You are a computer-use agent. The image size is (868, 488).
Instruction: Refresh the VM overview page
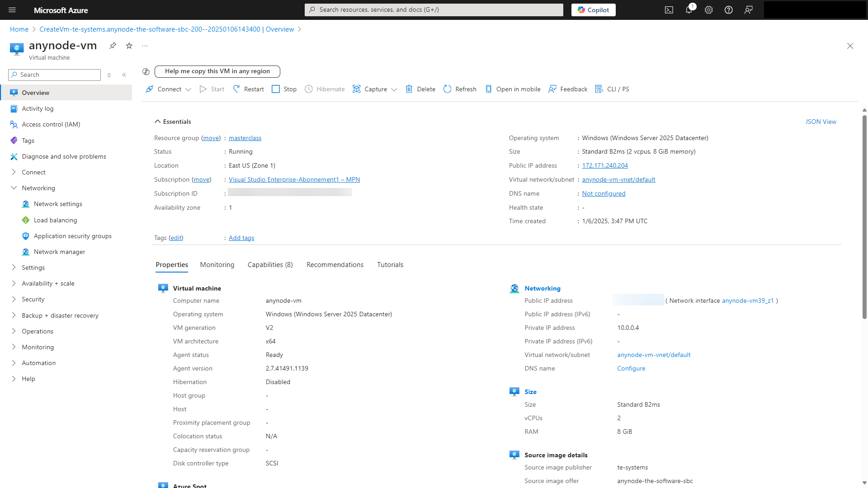click(x=460, y=89)
